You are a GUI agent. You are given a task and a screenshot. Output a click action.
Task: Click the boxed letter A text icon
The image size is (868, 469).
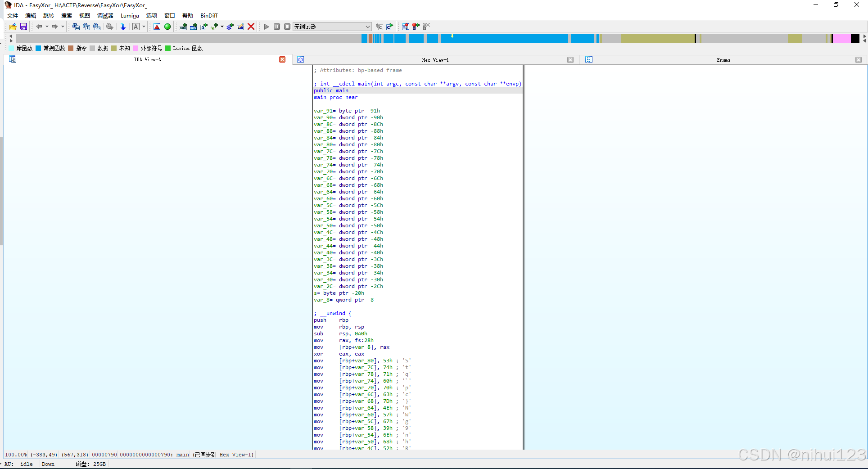(x=136, y=27)
